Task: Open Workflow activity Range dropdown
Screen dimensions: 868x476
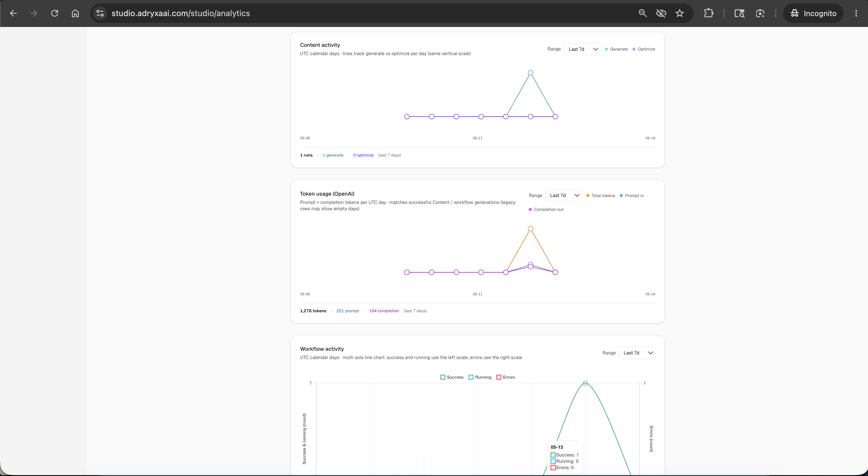Action: coord(637,353)
